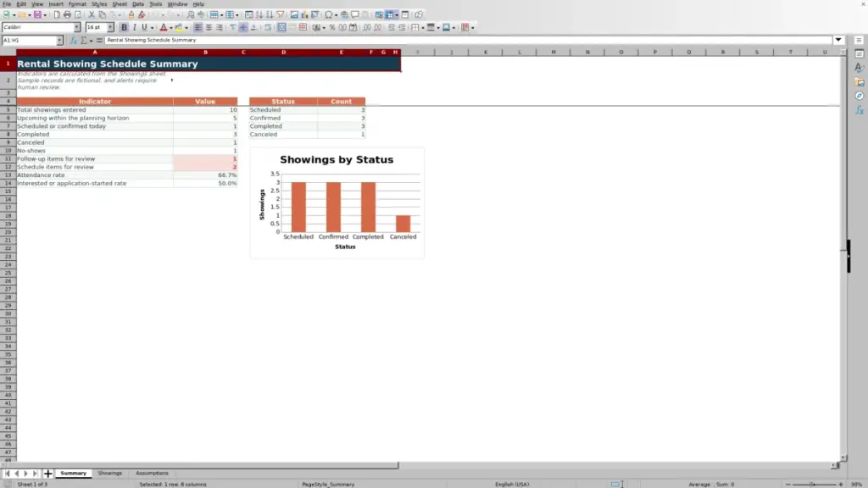868x488 pixels.
Task: Open the AutoFilter funnel tool
Action: tap(280, 15)
